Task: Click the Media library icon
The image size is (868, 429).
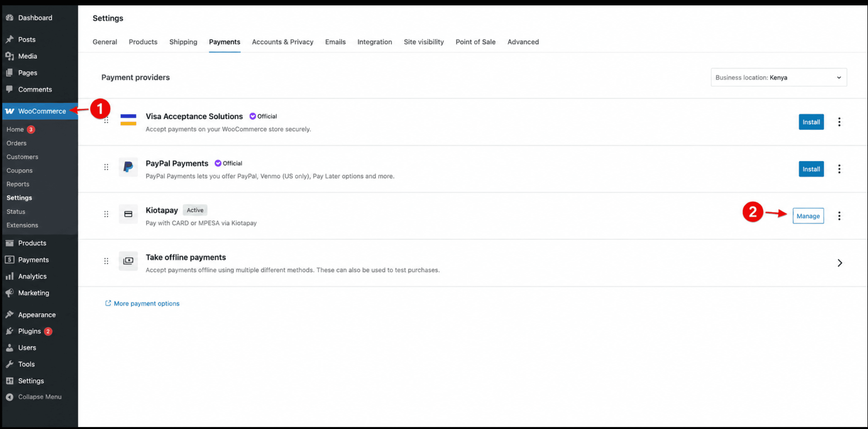Action: [x=9, y=56]
